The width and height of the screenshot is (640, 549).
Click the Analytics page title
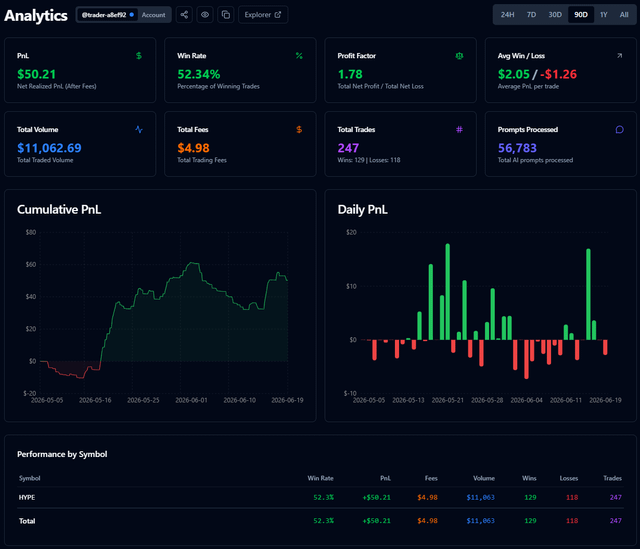click(x=36, y=16)
